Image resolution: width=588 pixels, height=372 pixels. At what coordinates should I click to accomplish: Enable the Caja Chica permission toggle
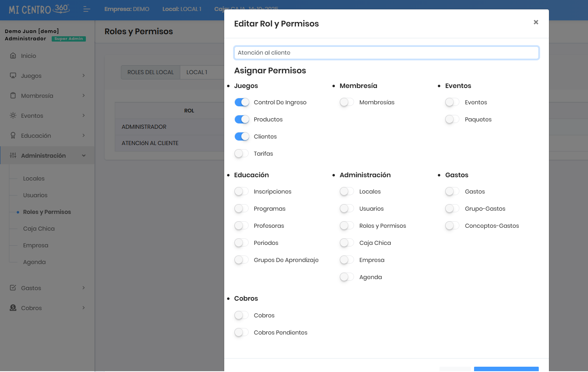point(347,243)
